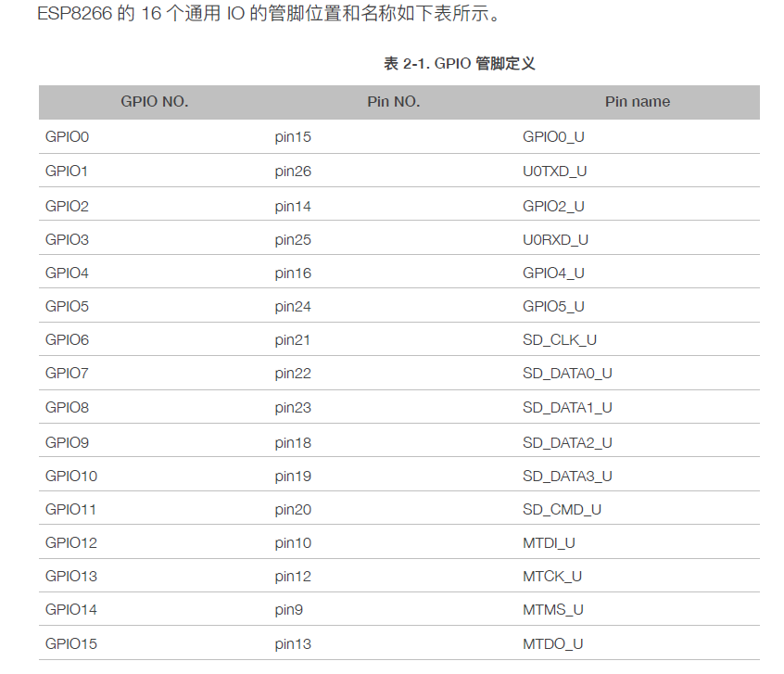784x674 pixels.
Task: Click the GPIO11 cell
Action: (70, 509)
